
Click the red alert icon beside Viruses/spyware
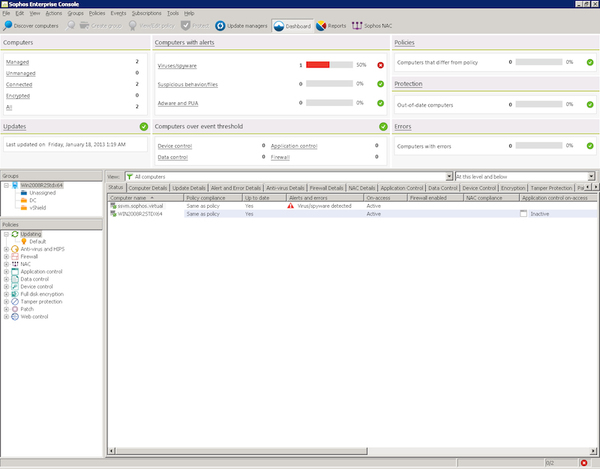[x=380, y=65]
